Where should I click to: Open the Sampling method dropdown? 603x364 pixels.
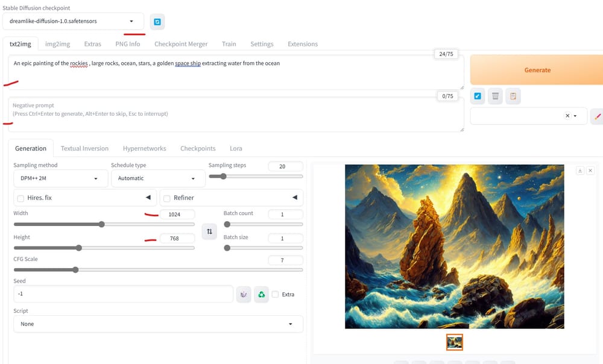(x=60, y=178)
